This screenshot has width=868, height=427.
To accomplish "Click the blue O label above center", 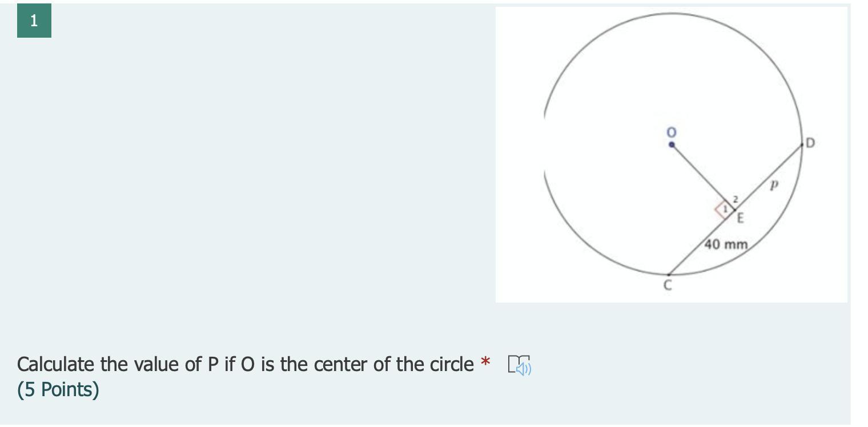I will [x=672, y=132].
